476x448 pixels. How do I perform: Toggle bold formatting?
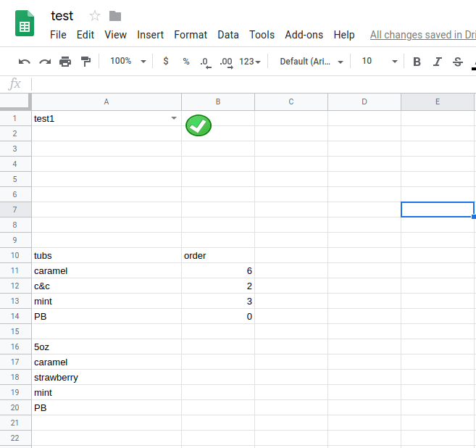click(417, 62)
